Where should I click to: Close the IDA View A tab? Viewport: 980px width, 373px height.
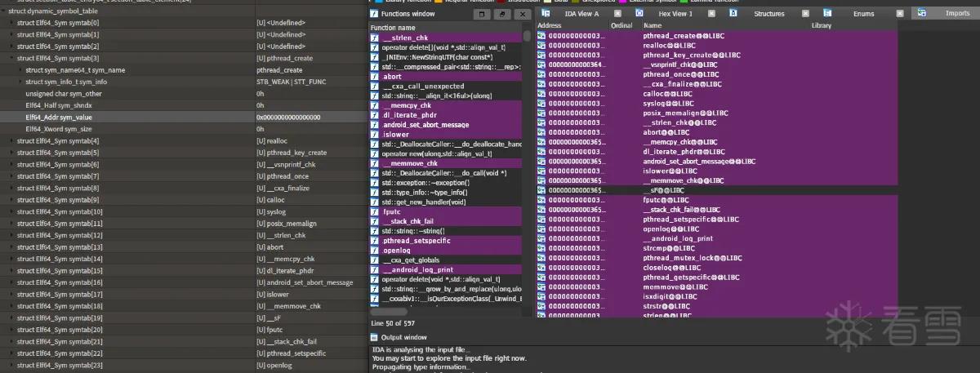(x=618, y=14)
